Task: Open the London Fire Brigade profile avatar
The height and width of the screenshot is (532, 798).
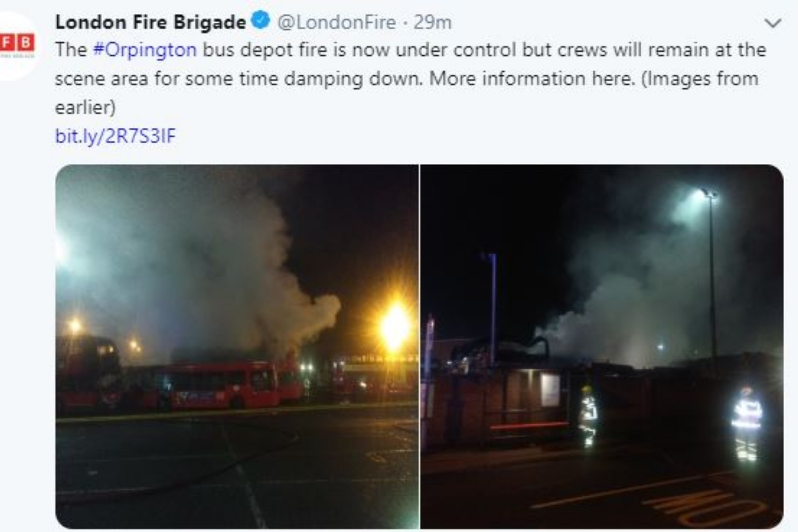Action: point(16,45)
